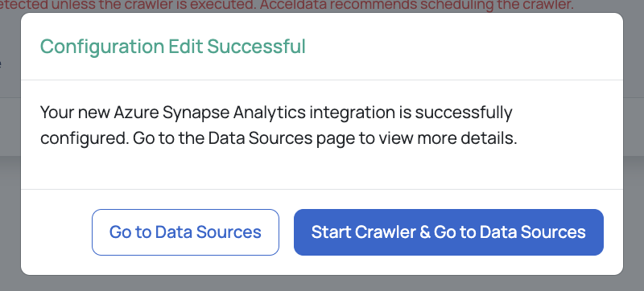Click the filled blue primary button
644x291 pixels.
point(448,232)
